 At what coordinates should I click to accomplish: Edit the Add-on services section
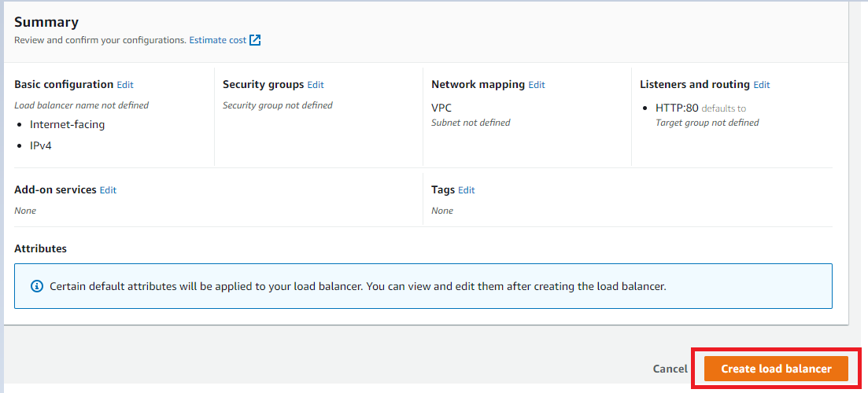108,189
